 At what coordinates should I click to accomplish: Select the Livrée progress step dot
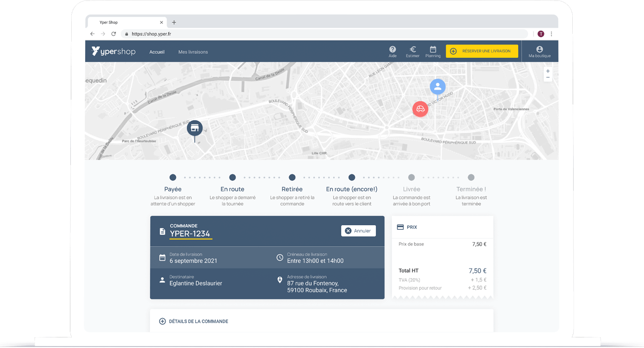(x=411, y=177)
